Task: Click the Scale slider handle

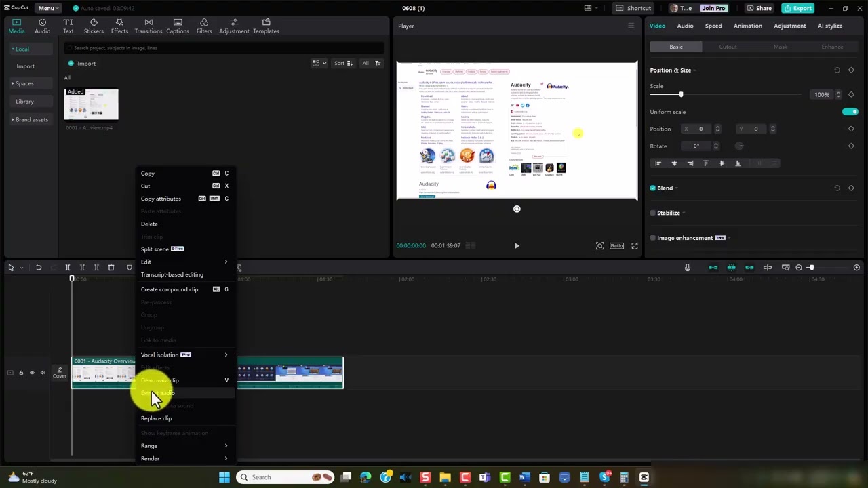Action: point(681,94)
